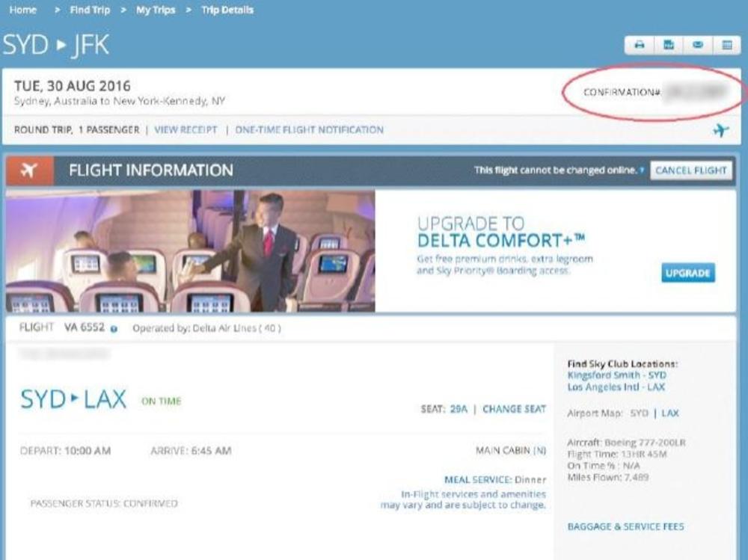Select One-Time Flight Notification link
Viewport: 748px width, 560px height.
click(309, 130)
